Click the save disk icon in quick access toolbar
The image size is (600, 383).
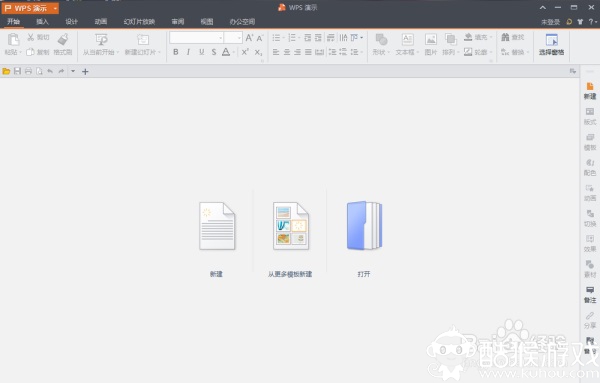pyautogui.click(x=17, y=71)
